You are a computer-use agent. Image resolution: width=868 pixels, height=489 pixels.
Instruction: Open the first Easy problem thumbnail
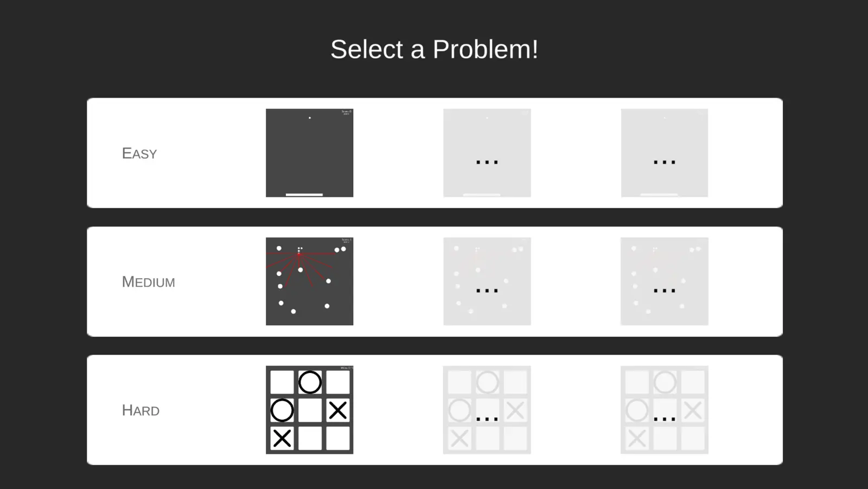coord(309,153)
